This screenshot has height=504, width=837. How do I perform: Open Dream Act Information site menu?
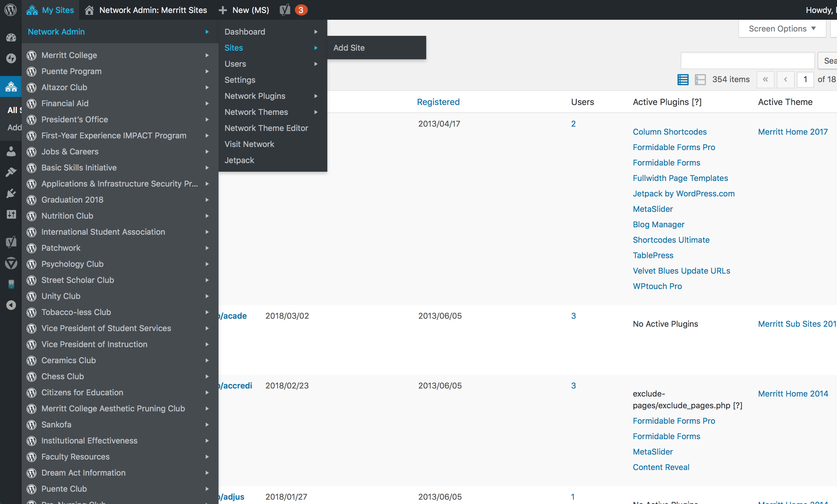click(x=83, y=473)
